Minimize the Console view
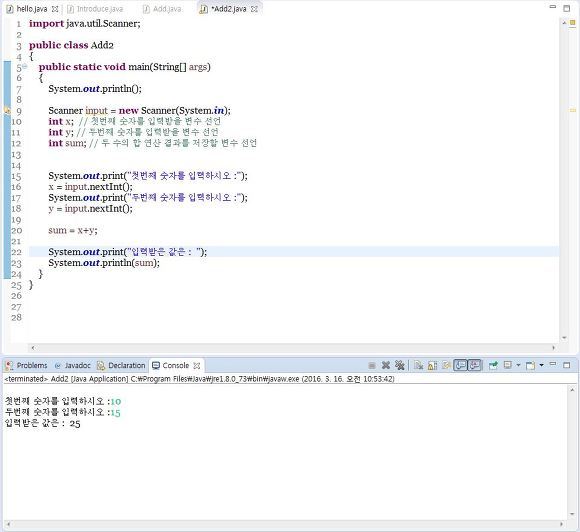 click(553, 364)
